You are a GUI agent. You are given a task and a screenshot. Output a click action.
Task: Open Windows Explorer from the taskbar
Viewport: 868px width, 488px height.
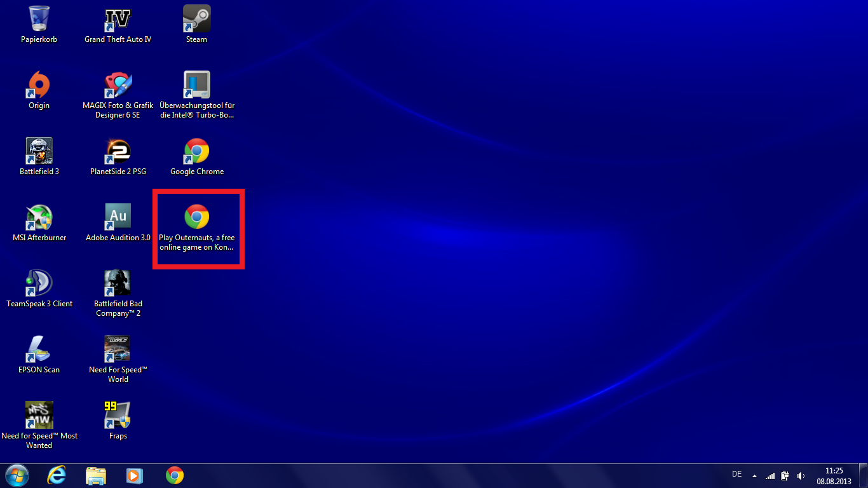[96, 475]
